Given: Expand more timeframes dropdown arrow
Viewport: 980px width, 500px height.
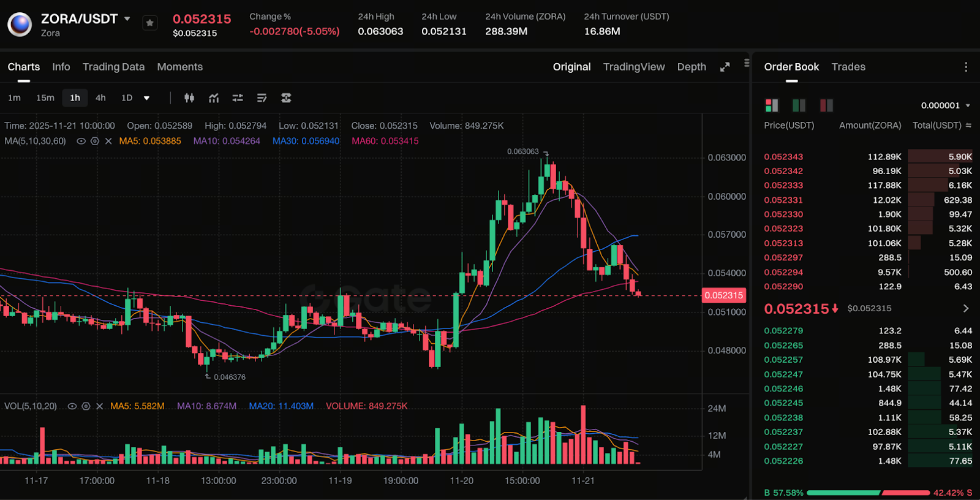Looking at the screenshot, I should [146, 98].
